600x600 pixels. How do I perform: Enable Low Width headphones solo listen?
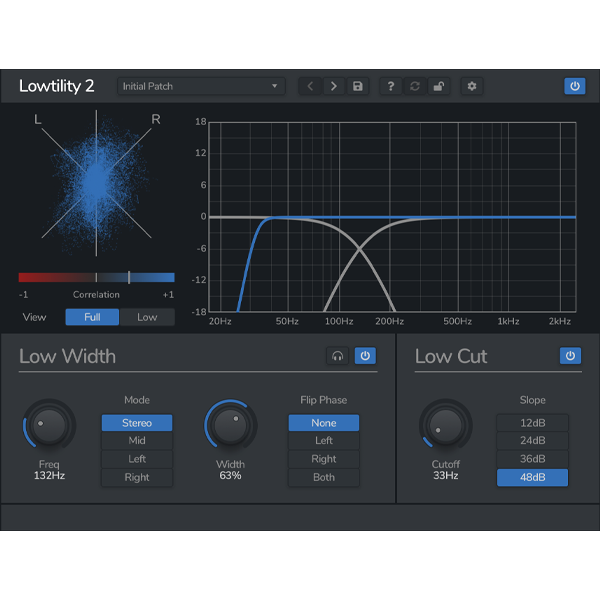[337, 356]
